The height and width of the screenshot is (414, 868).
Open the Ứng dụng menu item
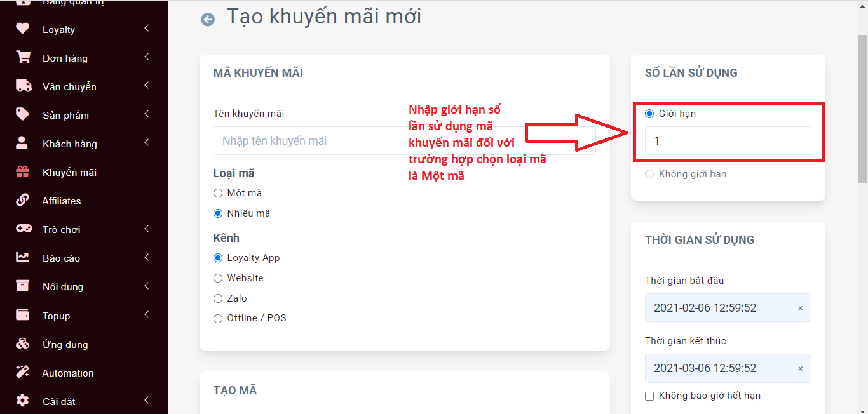pos(84,344)
